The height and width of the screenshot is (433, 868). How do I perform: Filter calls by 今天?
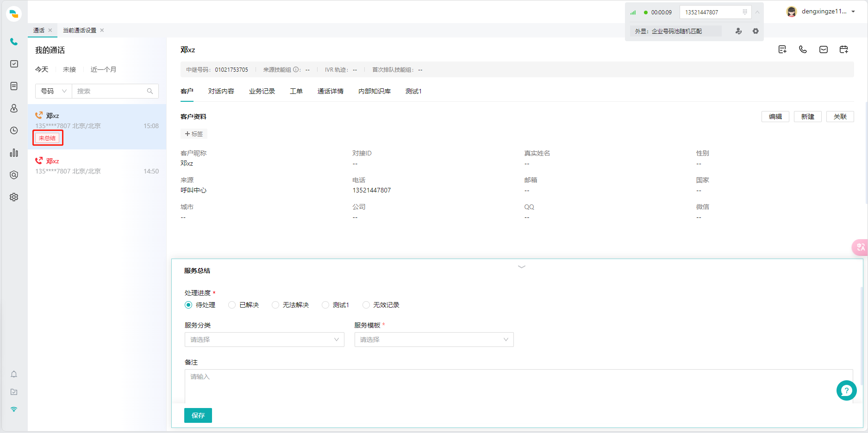tap(42, 69)
